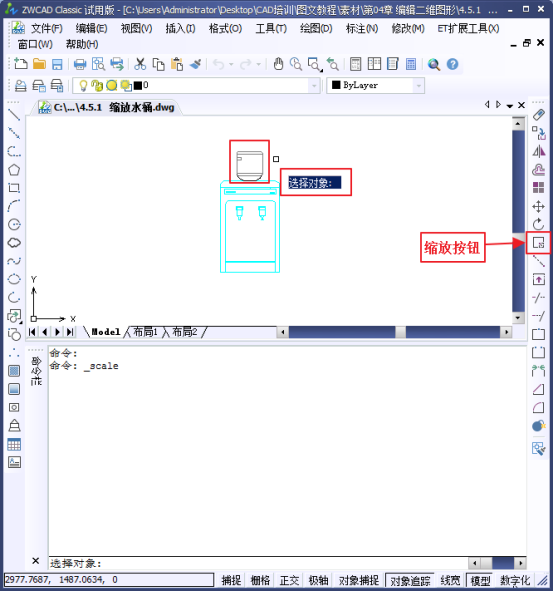Toggle 捕捉 snap mode in status bar
This screenshot has height=591, width=554.
(231, 580)
